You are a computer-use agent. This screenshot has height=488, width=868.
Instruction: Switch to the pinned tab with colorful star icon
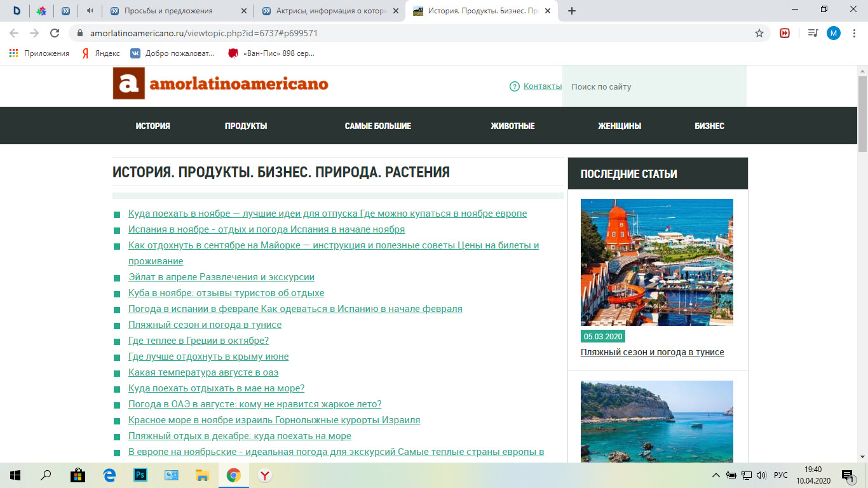41,11
